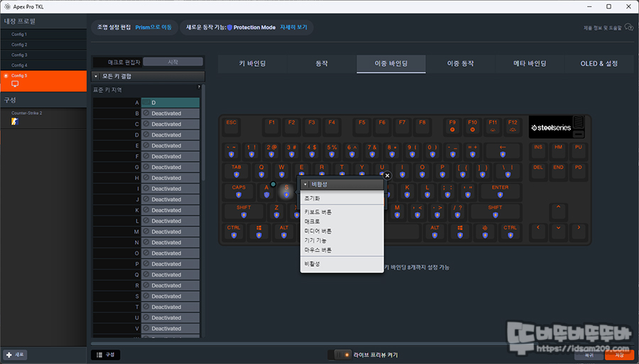Open the Deactivated binding for key B
Image resolution: width=639 pixels, height=364 pixels.
(170, 114)
